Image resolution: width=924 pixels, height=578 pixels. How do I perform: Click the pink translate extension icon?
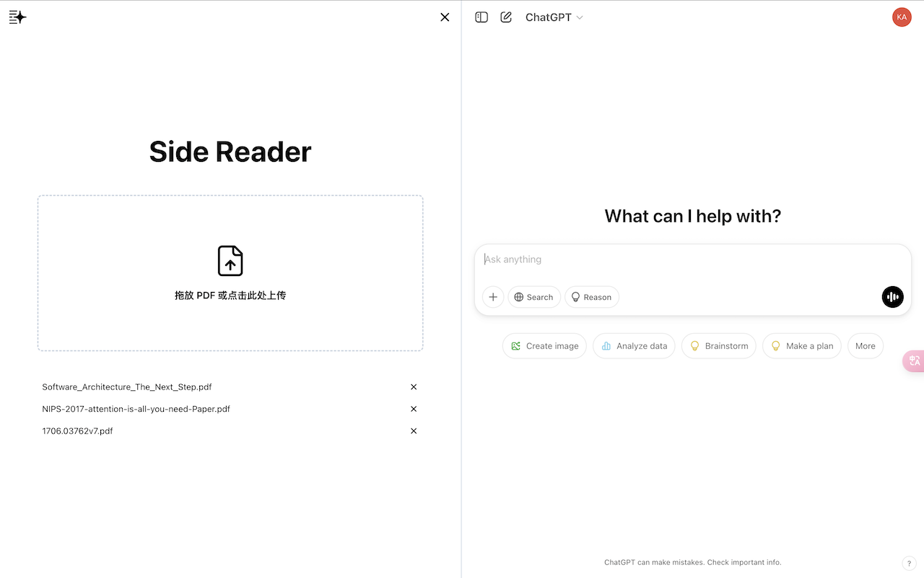pos(914,361)
